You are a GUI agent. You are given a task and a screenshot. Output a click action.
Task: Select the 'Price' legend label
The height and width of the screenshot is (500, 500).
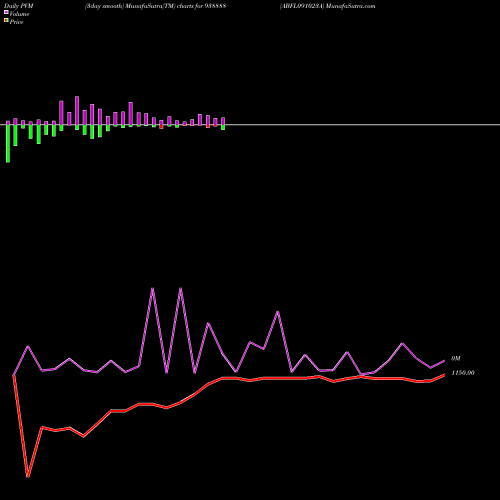[16, 22]
